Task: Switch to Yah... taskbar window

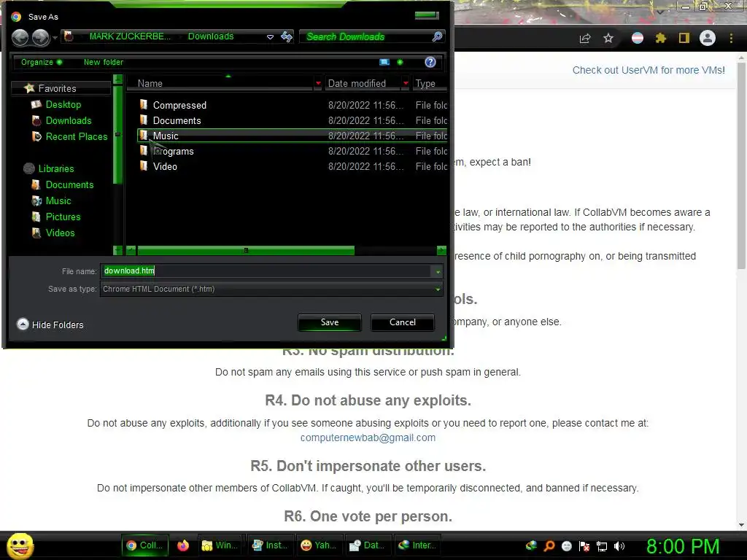Action: [x=319, y=545]
